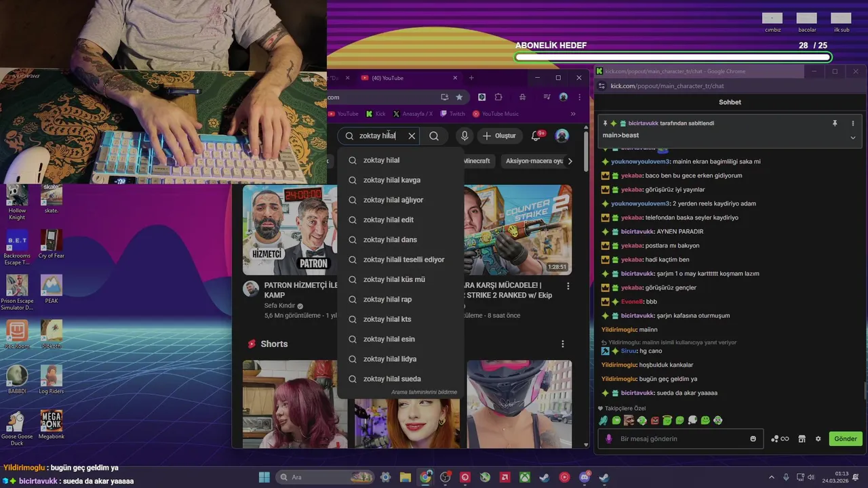Screen dimensions: 868x488
Task: Open the Twitch bookmark
Action: pyautogui.click(x=453, y=114)
